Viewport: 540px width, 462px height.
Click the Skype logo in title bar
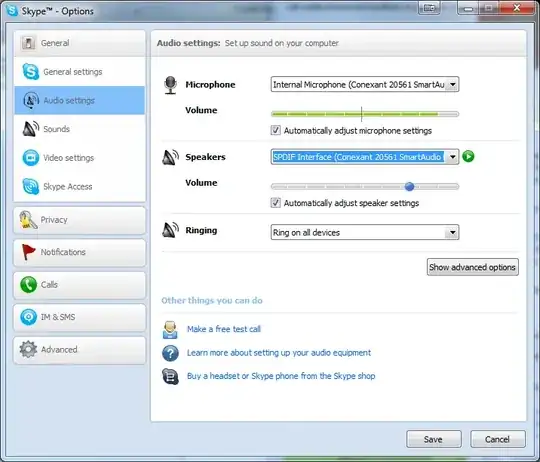[12, 10]
